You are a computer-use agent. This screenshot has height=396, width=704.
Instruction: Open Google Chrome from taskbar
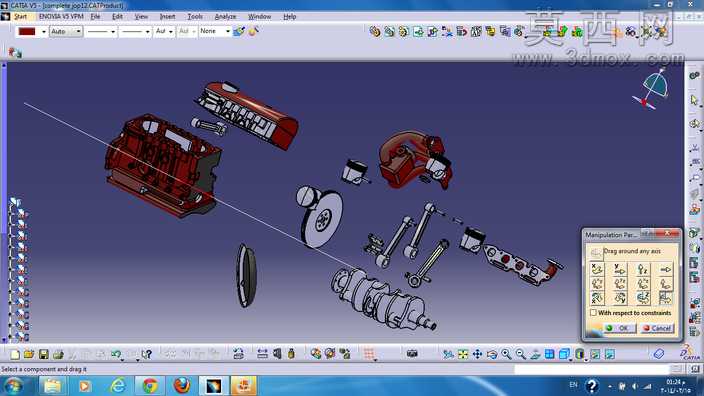pos(150,386)
